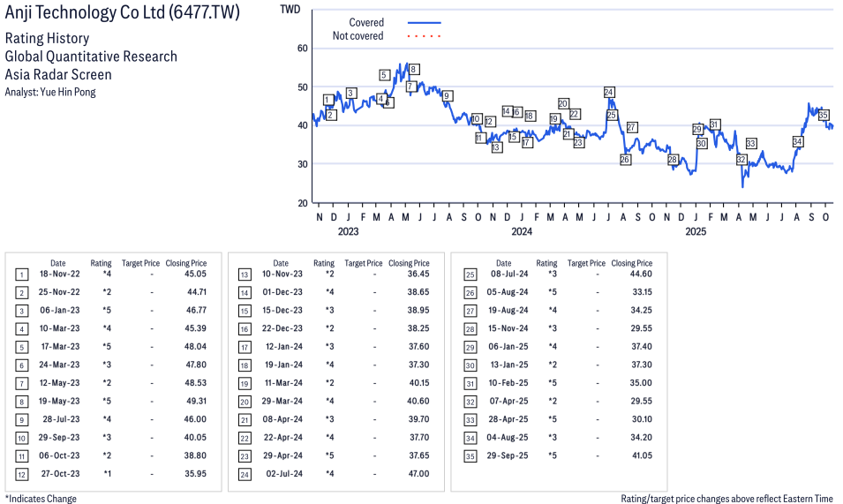Click the red dotted Not covered legend line
843x504 pixels.
coord(424,36)
